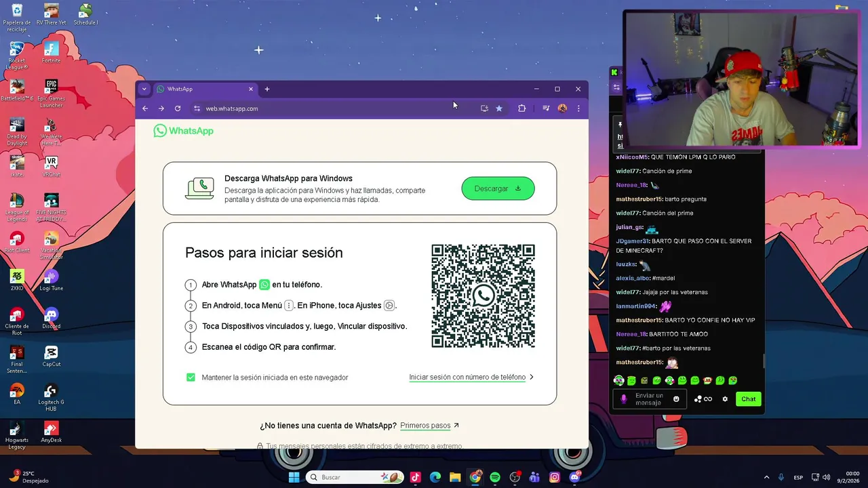This screenshot has height=488, width=868.
Task: Open volume control in system tray
Action: point(826,477)
